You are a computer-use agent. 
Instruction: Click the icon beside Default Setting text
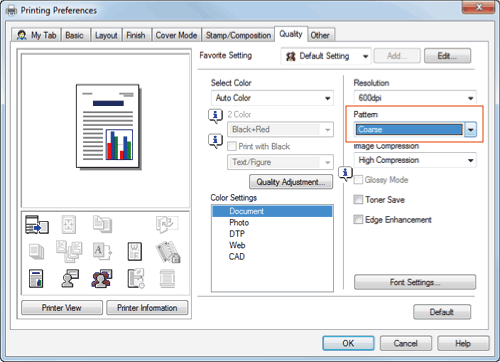pyautogui.click(x=291, y=56)
